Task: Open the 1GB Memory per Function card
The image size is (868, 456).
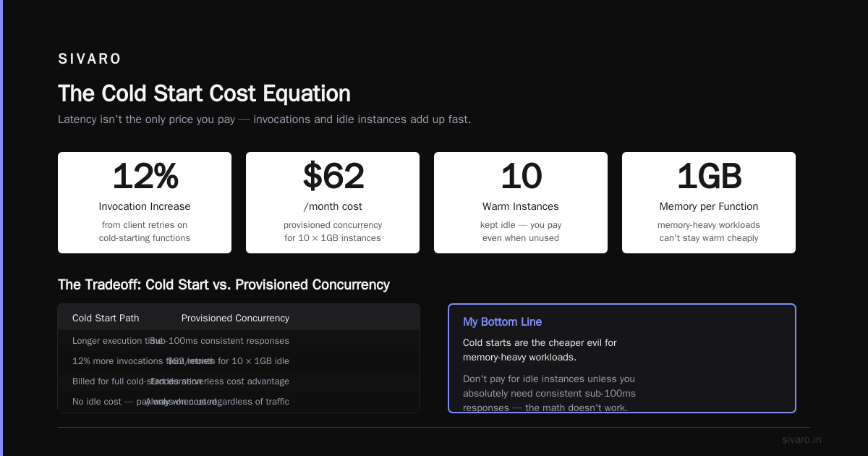Action: pyautogui.click(x=709, y=203)
